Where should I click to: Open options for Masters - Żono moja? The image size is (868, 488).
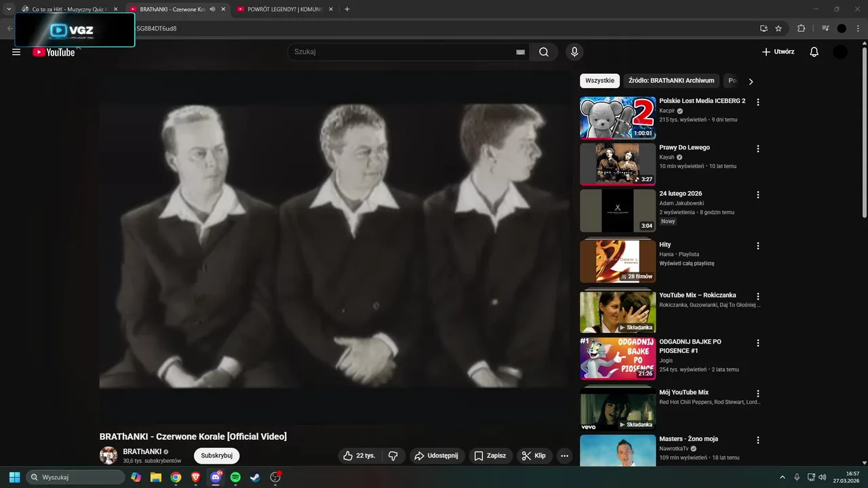758,440
